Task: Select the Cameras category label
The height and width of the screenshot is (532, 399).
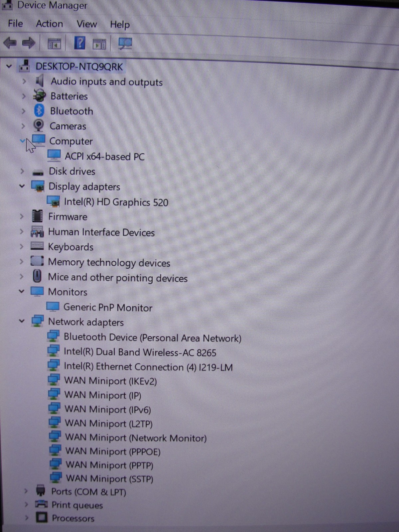Action: [68, 126]
